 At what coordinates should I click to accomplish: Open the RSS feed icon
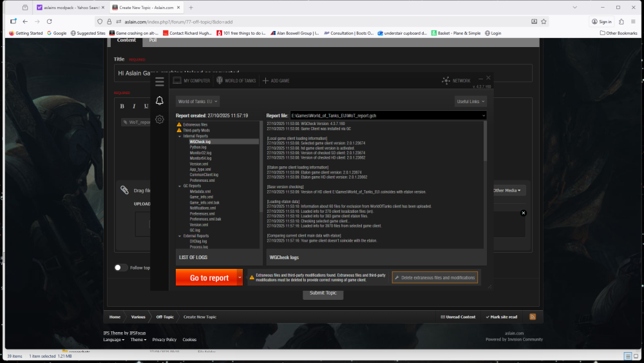(533, 317)
